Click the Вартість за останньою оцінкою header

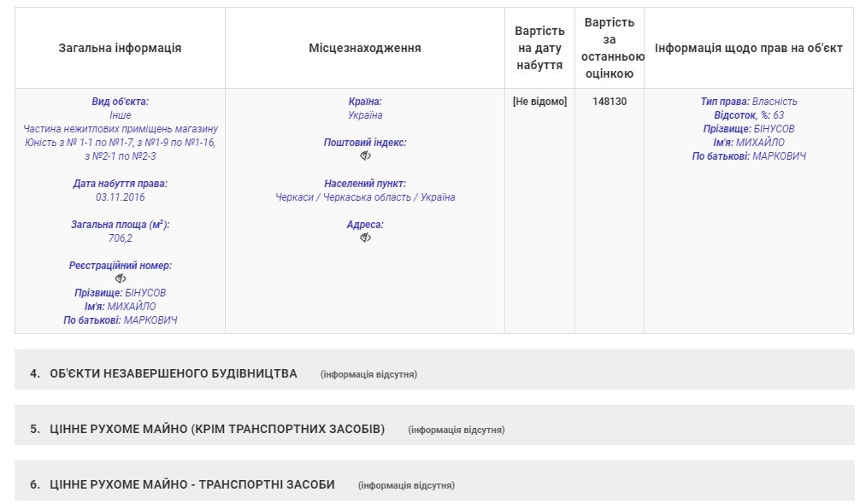click(x=610, y=48)
